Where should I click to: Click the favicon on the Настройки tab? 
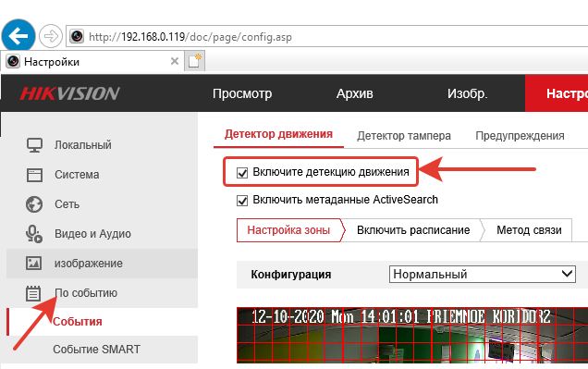13,61
